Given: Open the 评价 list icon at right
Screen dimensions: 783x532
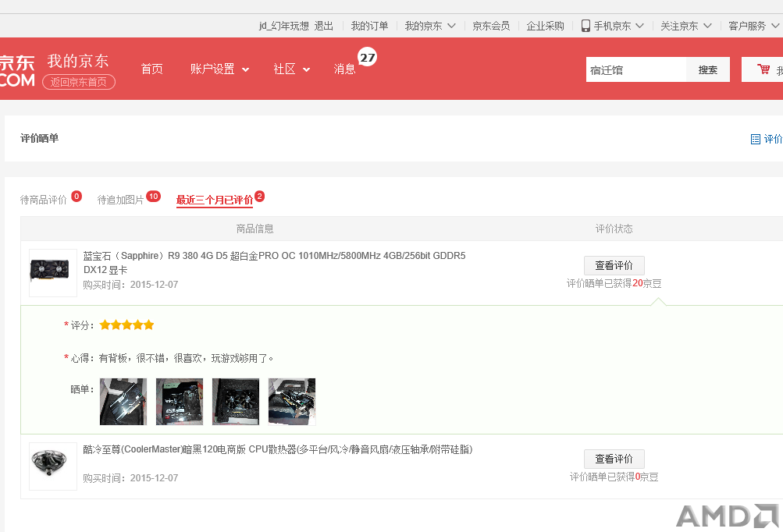Looking at the screenshot, I should point(756,139).
